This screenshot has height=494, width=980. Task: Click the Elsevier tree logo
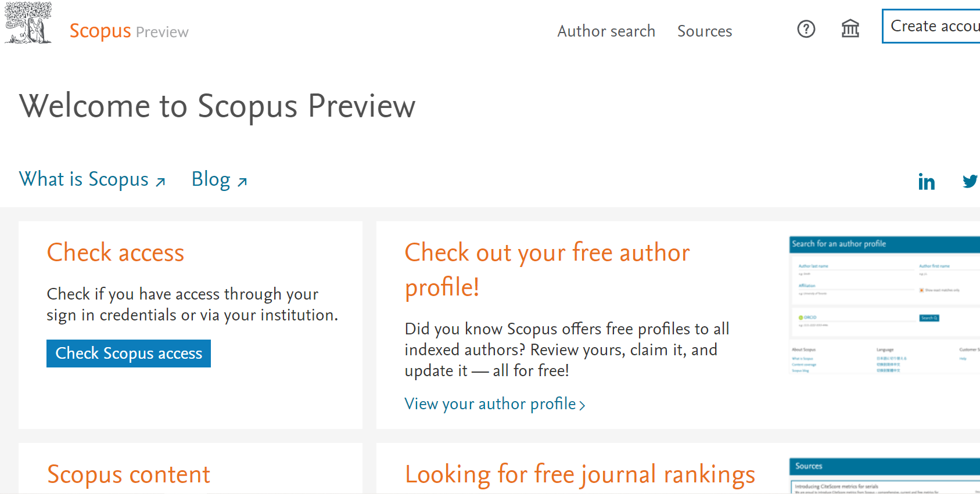pos(28,23)
